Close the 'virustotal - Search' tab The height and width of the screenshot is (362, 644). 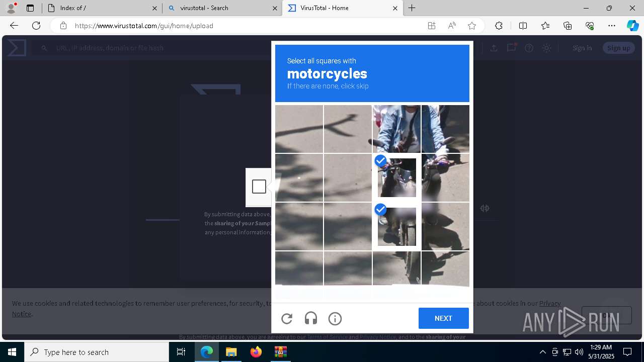click(275, 8)
